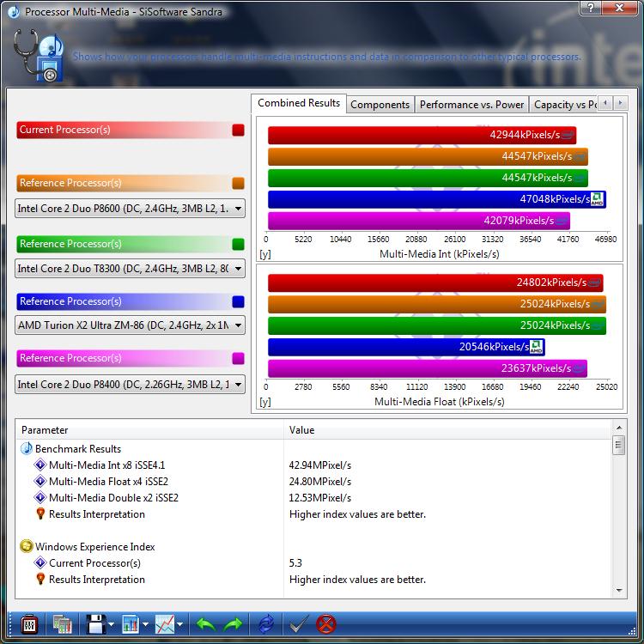Open the Capacity vs Power tab
Image resolution: width=644 pixels, height=644 pixels.
pyautogui.click(x=564, y=105)
